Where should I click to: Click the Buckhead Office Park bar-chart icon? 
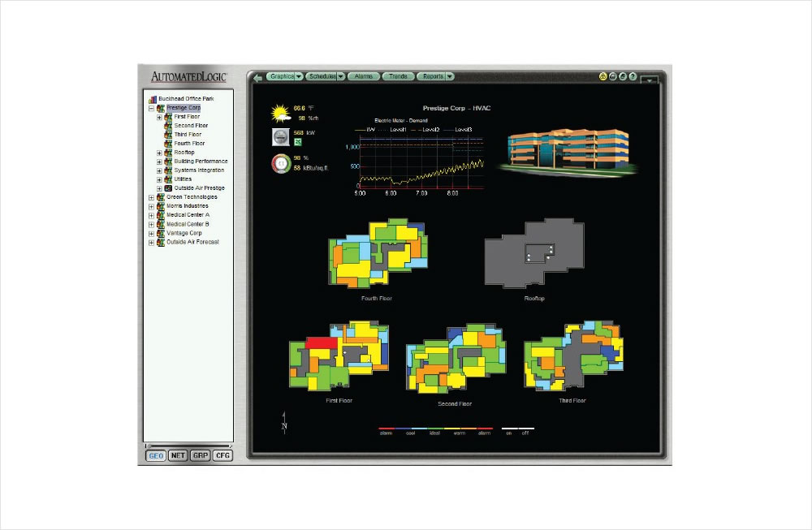tap(153, 99)
